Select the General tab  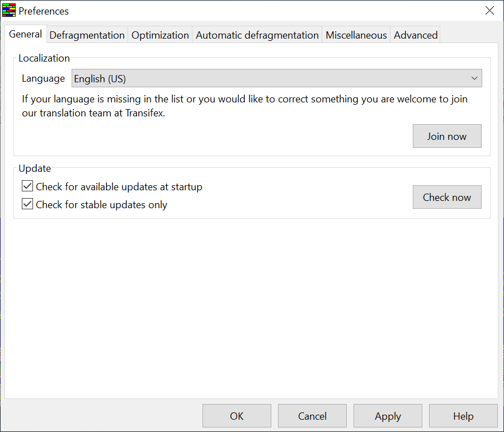tap(26, 34)
